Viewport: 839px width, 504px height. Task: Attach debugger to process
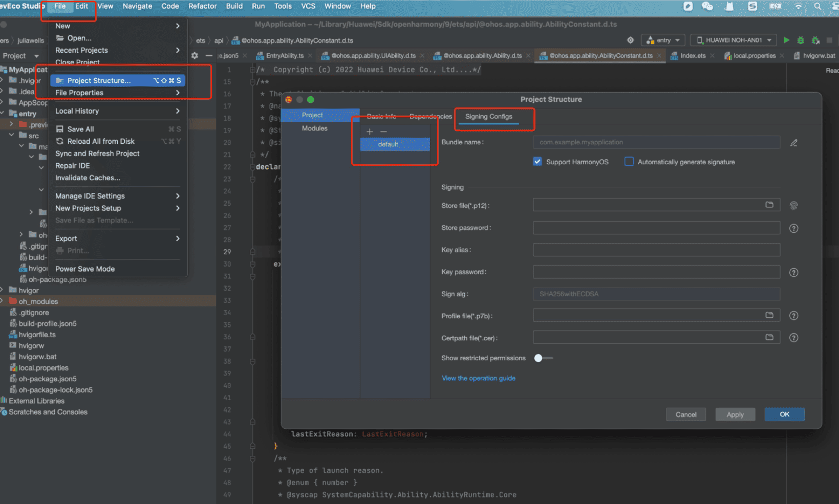[815, 40]
